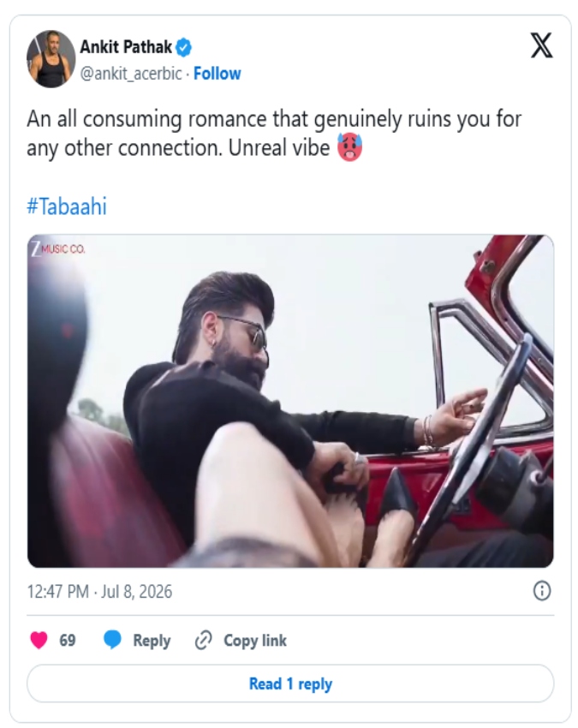Click the tweet text body
Image resolution: width=578 pixels, height=728 pixels.
(x=274, y=134)
